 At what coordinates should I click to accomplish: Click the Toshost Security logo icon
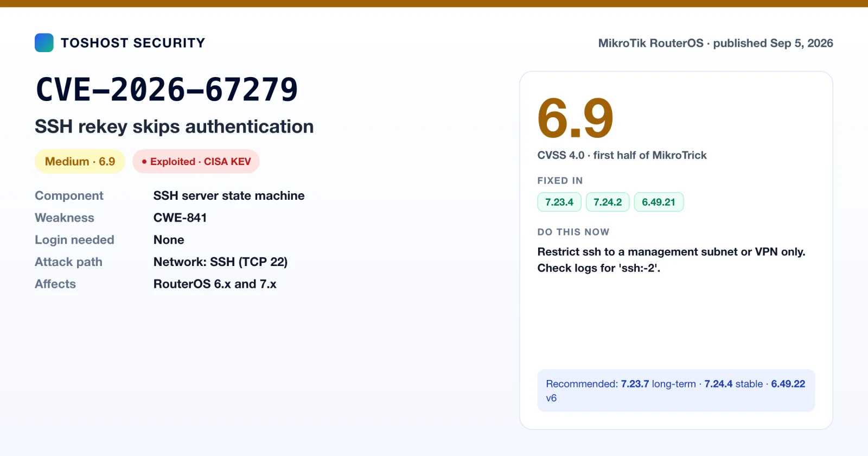pyautogui.click(x=44, y=43)
